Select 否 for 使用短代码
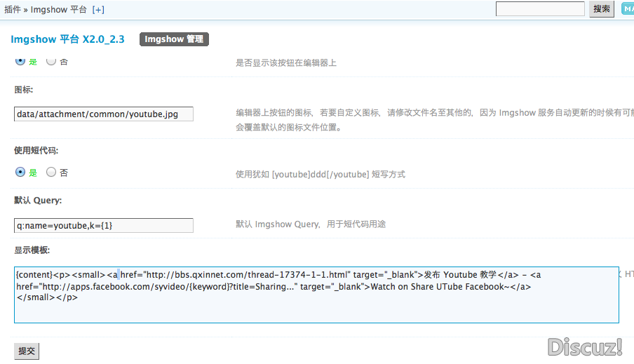The height and width of the screenshot is (364, 634). 51,173
